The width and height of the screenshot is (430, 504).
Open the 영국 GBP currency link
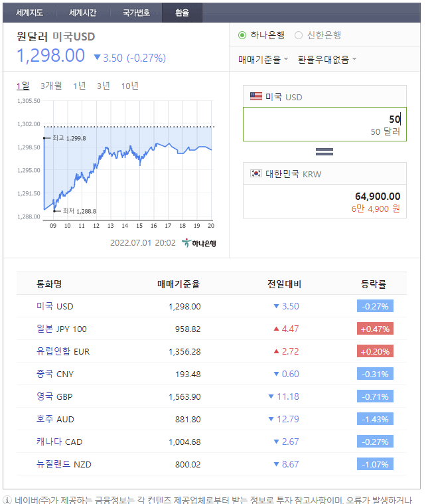[x=54, y=396]
